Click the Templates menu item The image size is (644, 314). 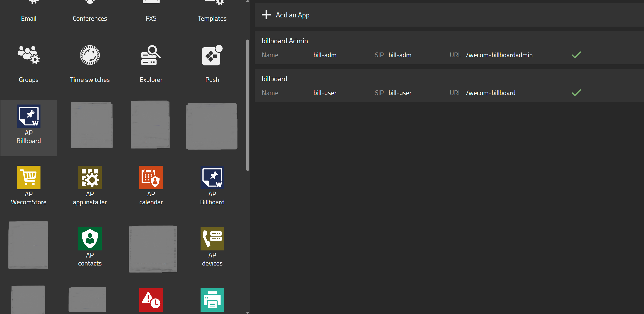(x=212, y=19)
